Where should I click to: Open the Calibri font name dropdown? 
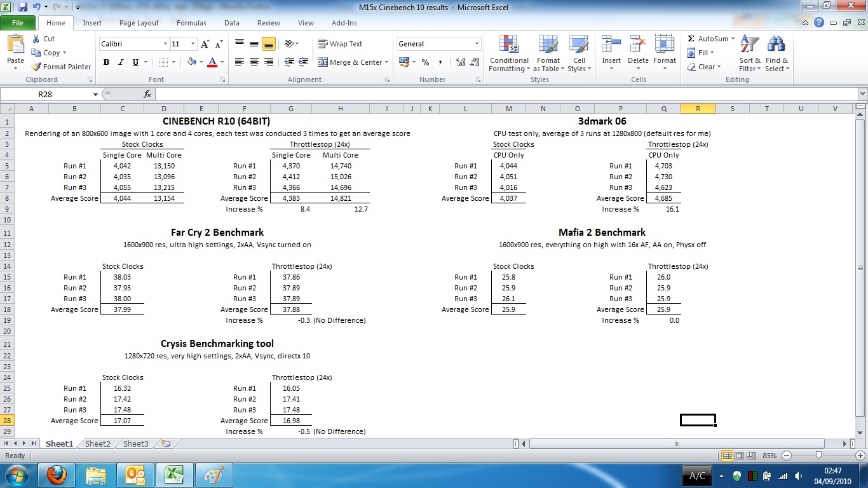tap(165, 44)
